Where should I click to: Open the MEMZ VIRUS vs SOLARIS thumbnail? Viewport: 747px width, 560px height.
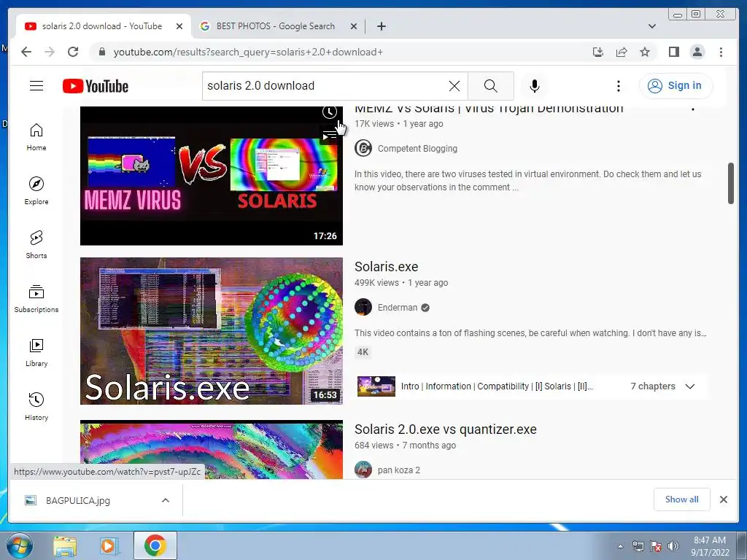211,176
